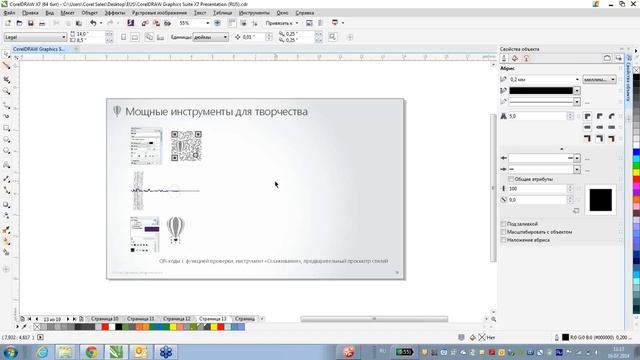Select the Zoom tool in the toolbox
640x360 pixels.
click(x=6, y=91)
